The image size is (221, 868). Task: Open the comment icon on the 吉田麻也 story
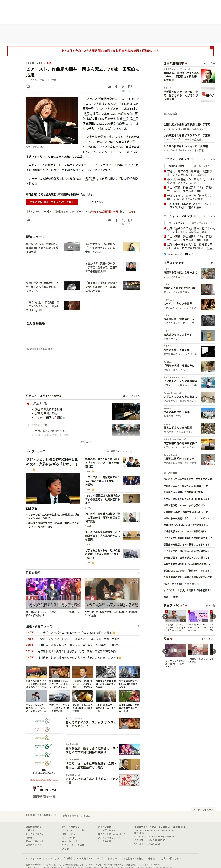coord(104,271)
